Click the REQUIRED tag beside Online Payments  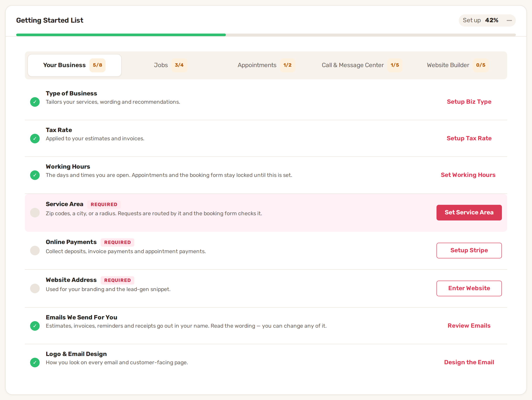click(117, 242)
